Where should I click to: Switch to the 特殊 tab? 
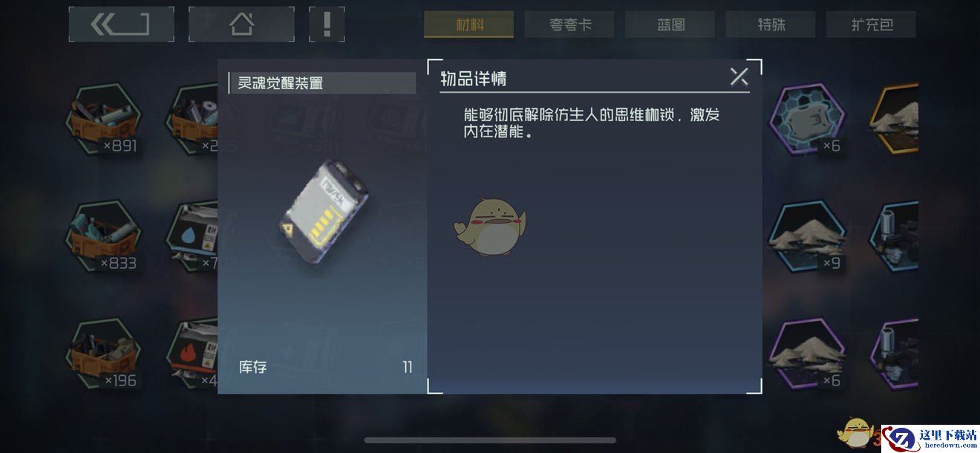771,25
